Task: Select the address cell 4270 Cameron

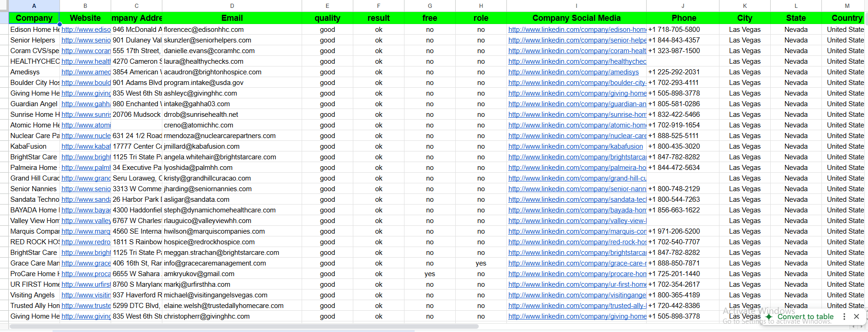Action: [x=137, y=61]
